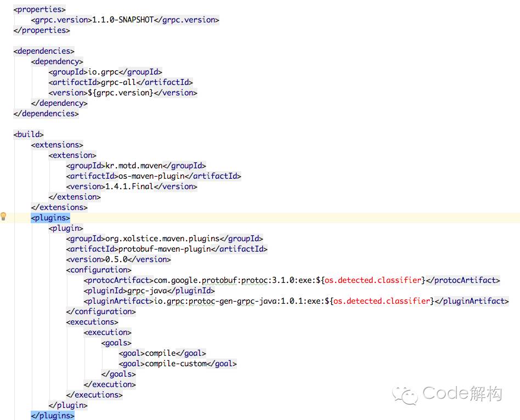The image size is (520, 420).
Task: Click the opening <build> tag
Action: point(29,134)
